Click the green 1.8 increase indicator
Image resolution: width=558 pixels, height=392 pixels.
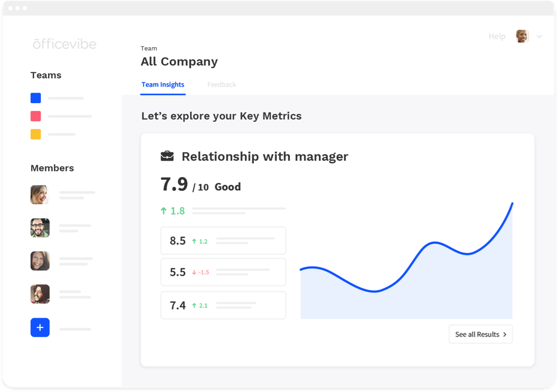[173, 211]
